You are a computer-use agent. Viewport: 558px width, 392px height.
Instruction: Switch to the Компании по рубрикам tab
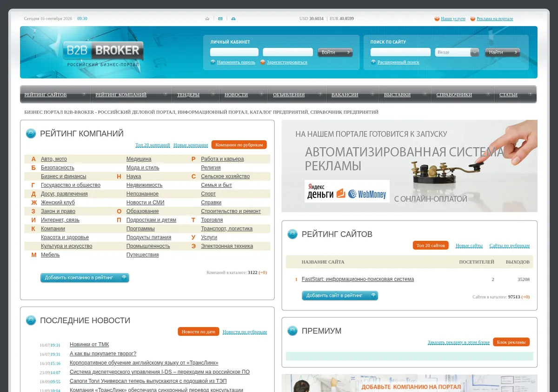pos(239,145)
